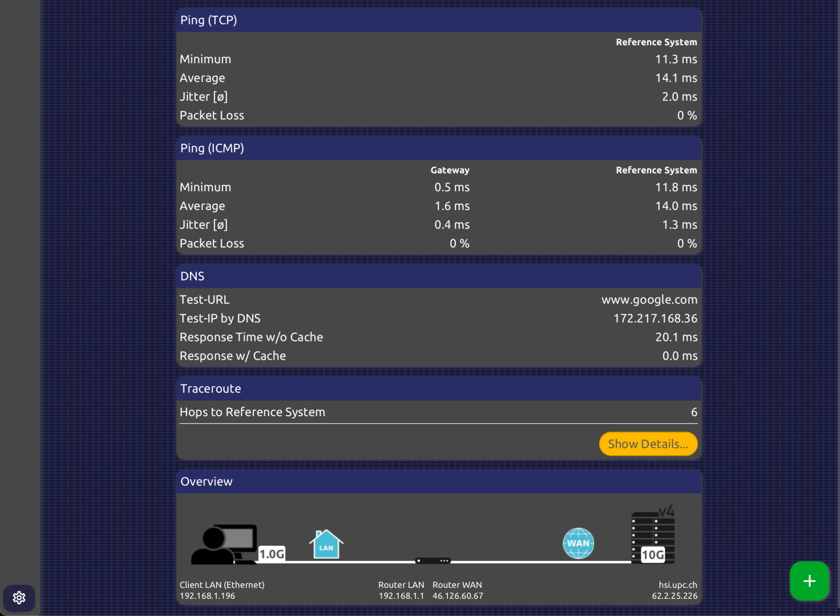Click the green plus button
The image size is (840, 616).
point(809,581)
